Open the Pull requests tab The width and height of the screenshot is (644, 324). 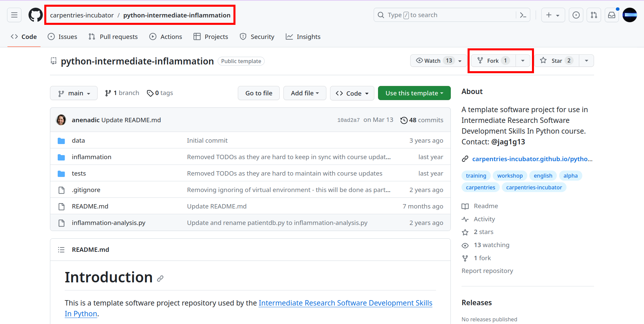113,37
